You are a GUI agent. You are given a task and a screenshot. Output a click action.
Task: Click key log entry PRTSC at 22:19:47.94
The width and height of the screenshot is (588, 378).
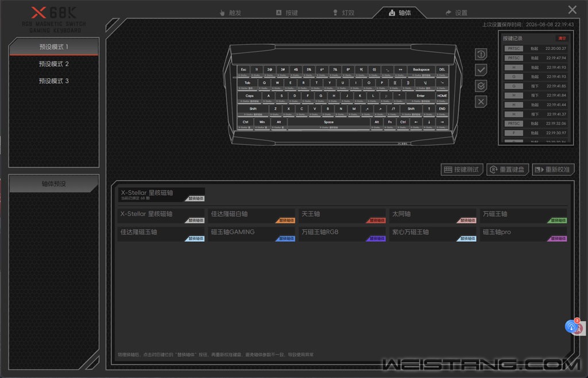[x=536, y=58]
